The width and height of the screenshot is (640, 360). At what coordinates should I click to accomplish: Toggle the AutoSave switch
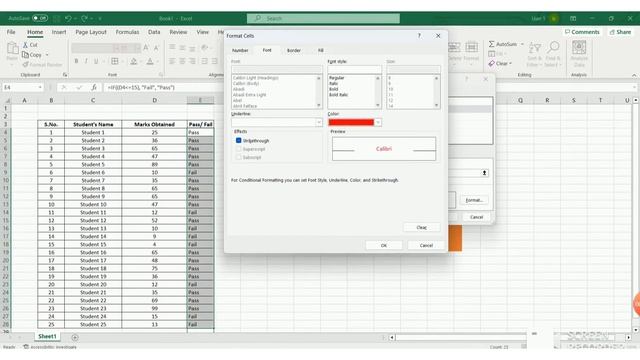coord(40,18)
